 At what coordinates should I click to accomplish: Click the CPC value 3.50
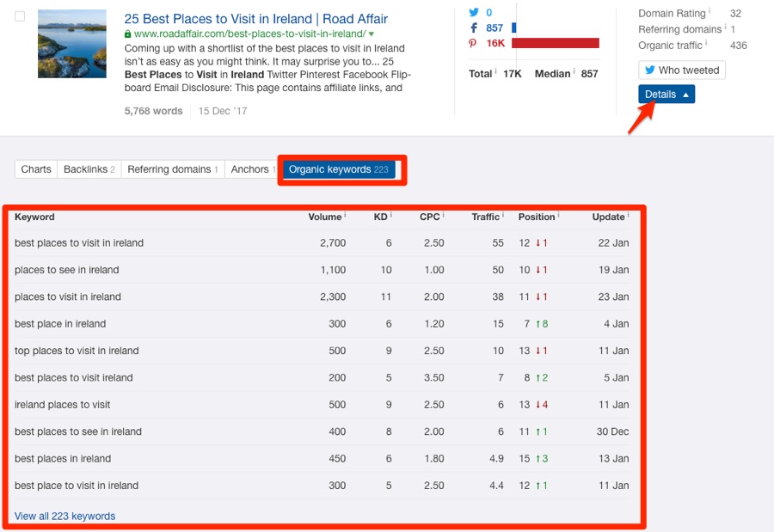pyautogui.click(x=434, y=377)
